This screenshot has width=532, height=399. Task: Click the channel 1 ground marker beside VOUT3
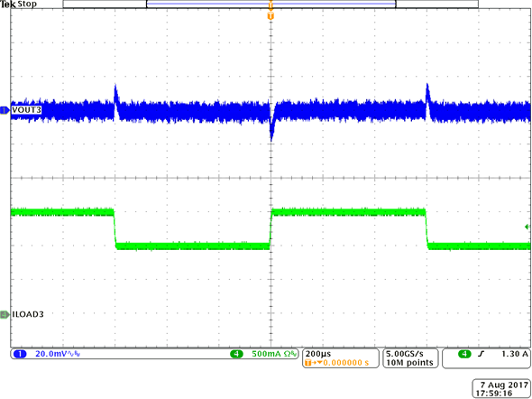(5, 110)
